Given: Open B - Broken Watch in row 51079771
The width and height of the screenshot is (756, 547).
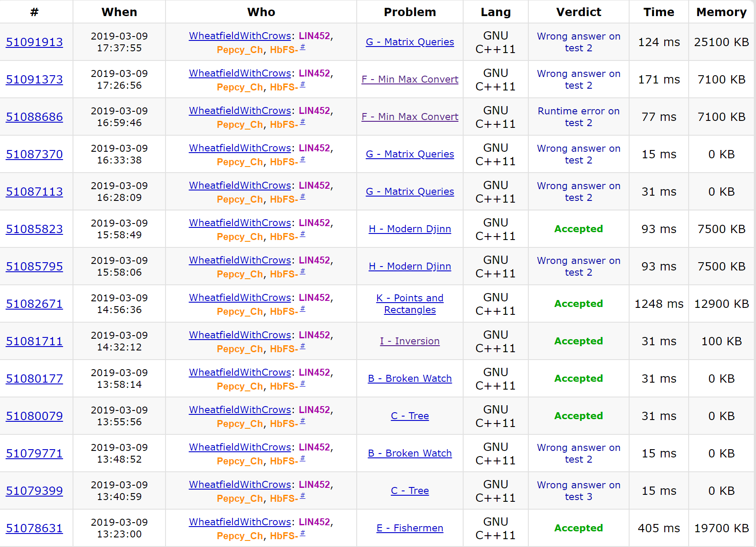Looking at the screenshot, I should tap(410, 454).
